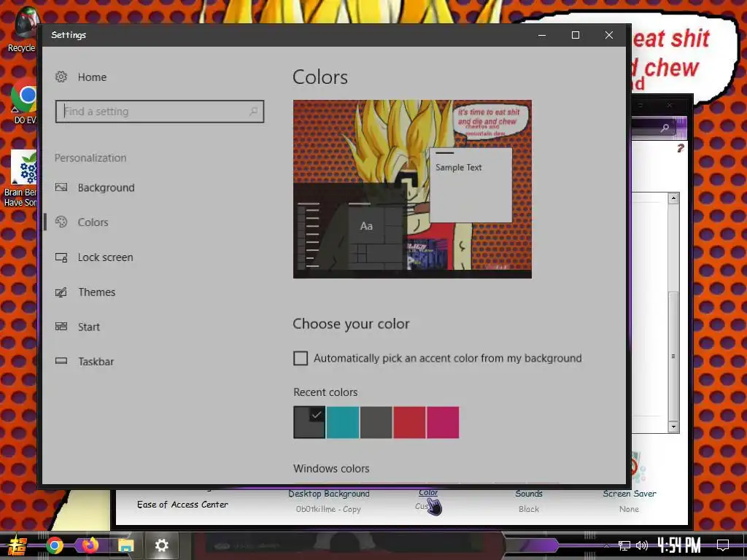Screen dimensions: 747x560
Task: Select the magenta recent color swatch
Action: [x=443, y=422]
